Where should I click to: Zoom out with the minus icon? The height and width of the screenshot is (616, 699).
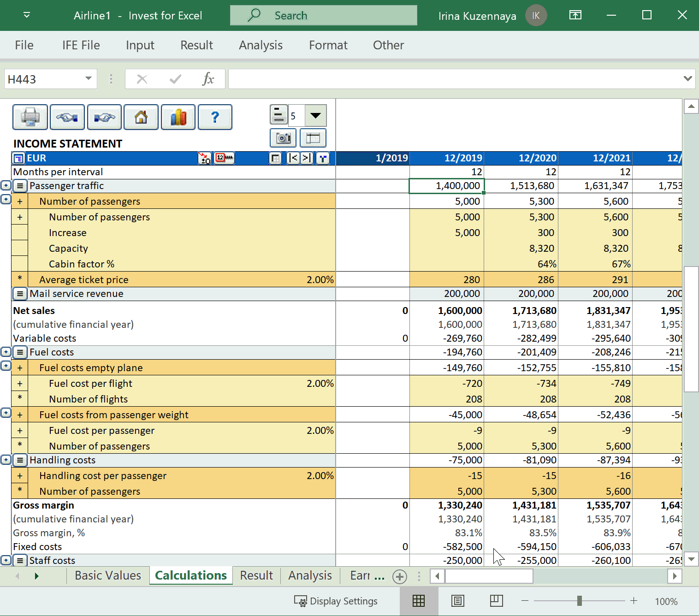[525, 601]
